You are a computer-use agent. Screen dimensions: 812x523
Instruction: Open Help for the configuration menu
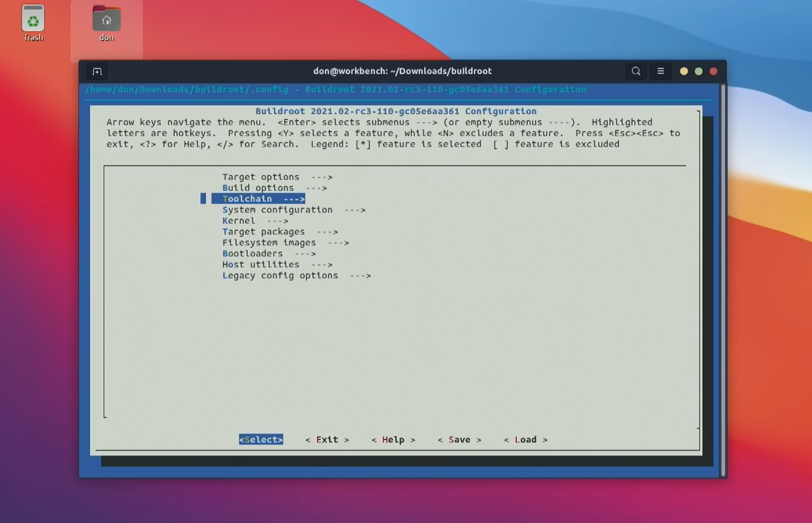click(393, 439)
